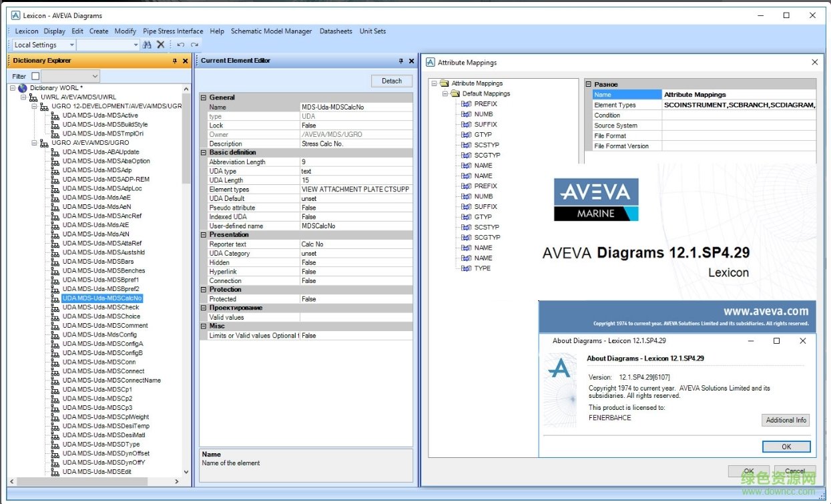Click the Detach button
The width and height of the screenshot is (831, 504).
click(392, 81)
